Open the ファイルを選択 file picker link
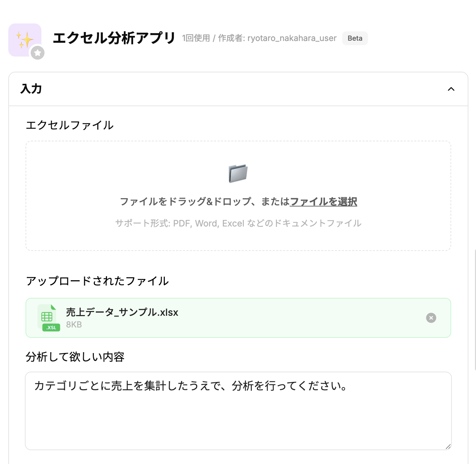Image resolution: width=476 pixels, height=464 pixels. [323, 202]
